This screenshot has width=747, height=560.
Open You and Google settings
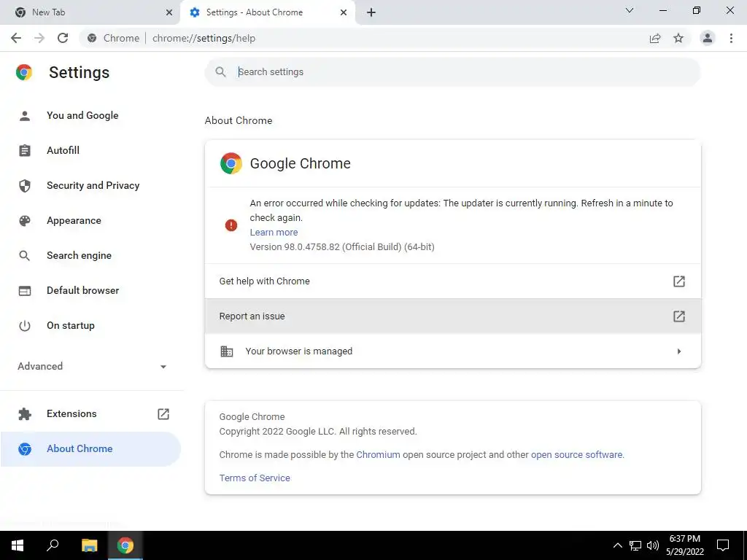coord(91,115)
